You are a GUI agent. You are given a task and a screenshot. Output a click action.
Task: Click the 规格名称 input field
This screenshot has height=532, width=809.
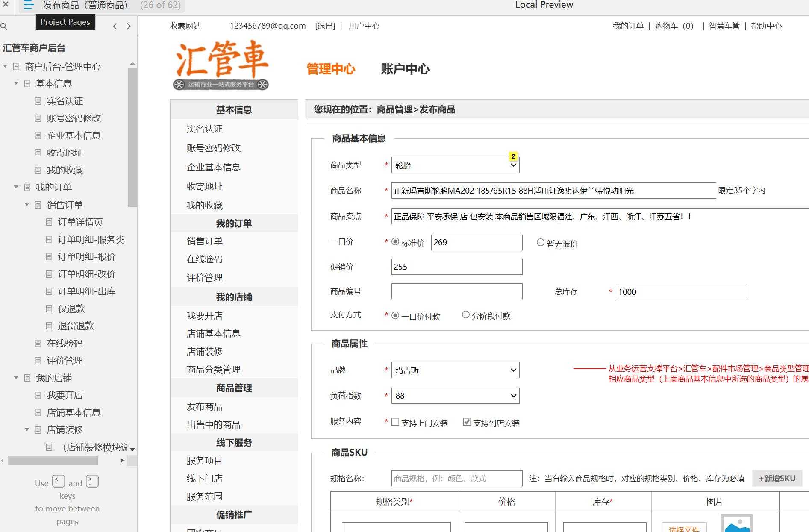point(457,479)
